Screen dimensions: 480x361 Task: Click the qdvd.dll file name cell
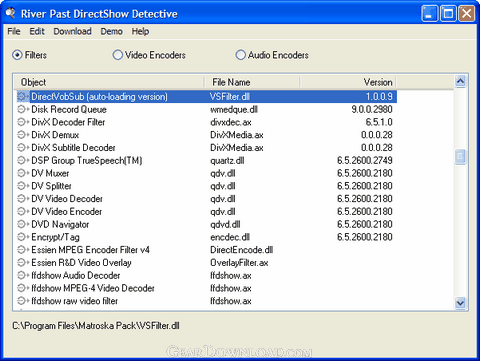click(x=225, y=224)
